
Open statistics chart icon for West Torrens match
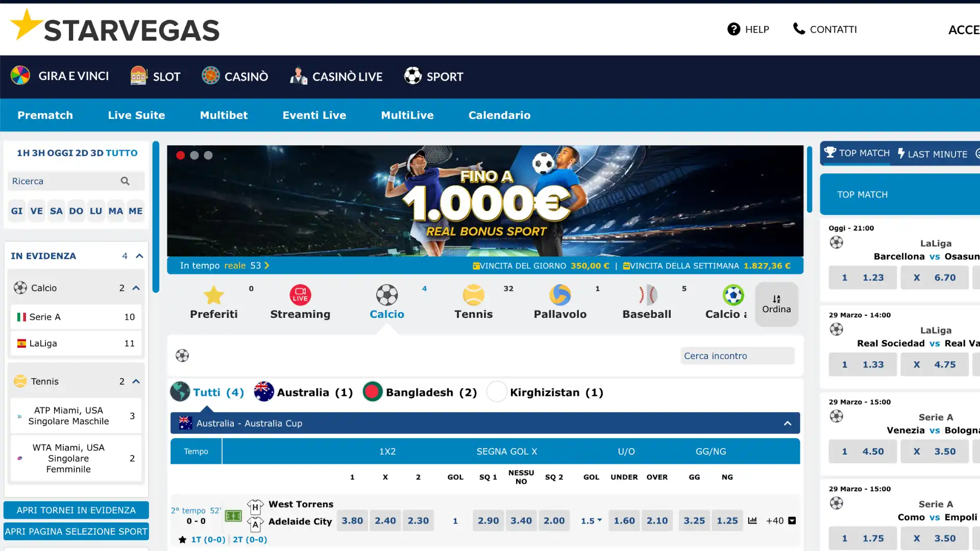pyautogui.click(x=752, y=520)
